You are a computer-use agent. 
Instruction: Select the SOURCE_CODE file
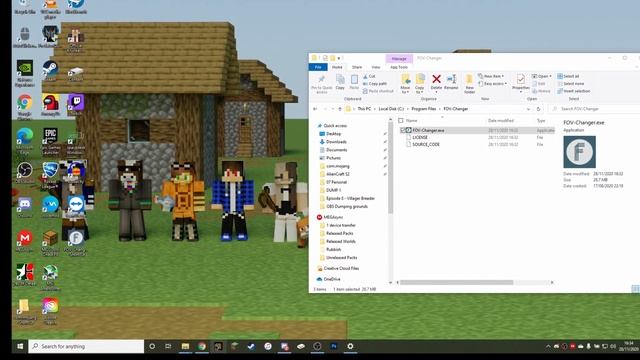(x=426, y=144)
